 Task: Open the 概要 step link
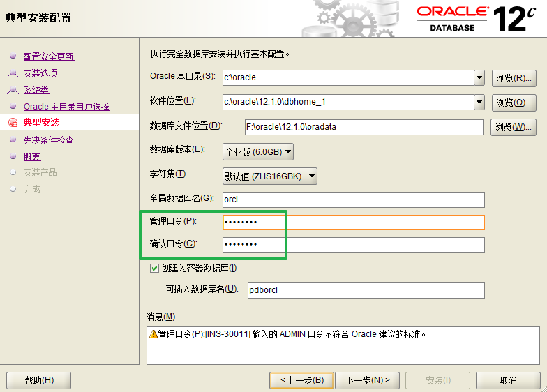(32, 157)
